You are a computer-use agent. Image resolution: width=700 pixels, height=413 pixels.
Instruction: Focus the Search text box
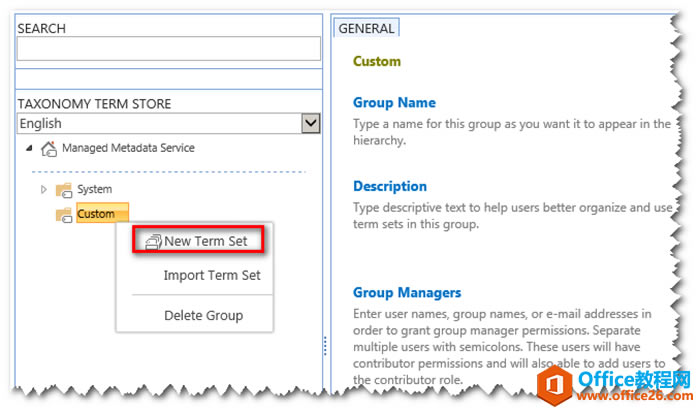click(x=168, y=49)
